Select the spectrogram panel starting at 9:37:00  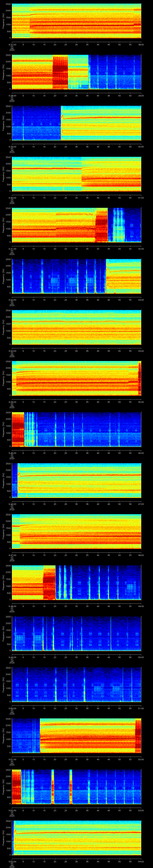(x=77, y=21)
